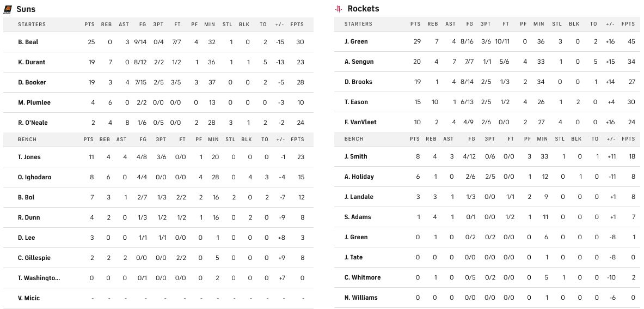
Task: Open the truncated T. Washington name
Action: coord(39,278)
